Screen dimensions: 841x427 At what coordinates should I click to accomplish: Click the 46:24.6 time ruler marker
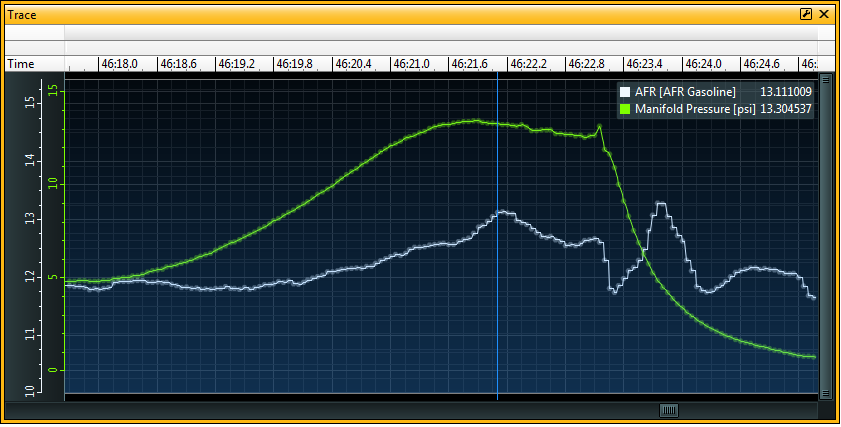pos(761,64)
